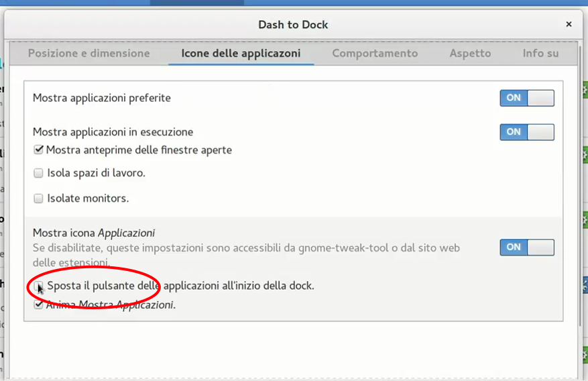Screen dimensions: 588x381
Task: Show the Info su tab
Action: pos(540,53)
